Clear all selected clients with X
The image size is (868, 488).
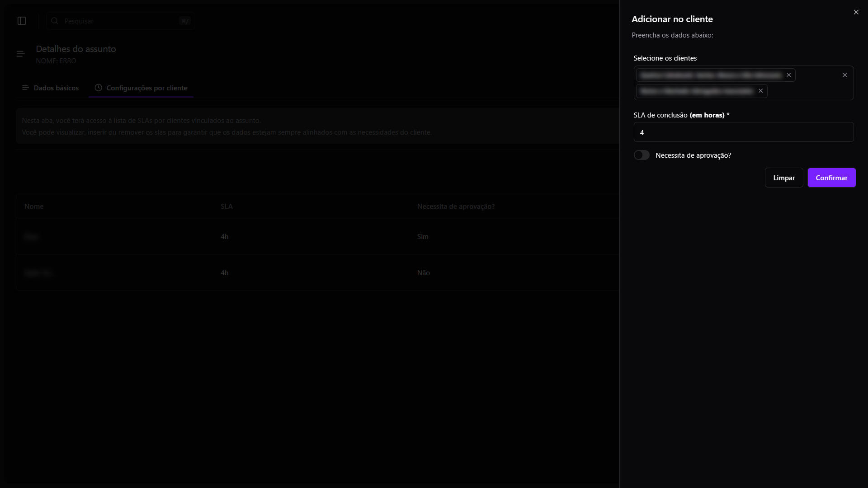[x=844, y=75]
